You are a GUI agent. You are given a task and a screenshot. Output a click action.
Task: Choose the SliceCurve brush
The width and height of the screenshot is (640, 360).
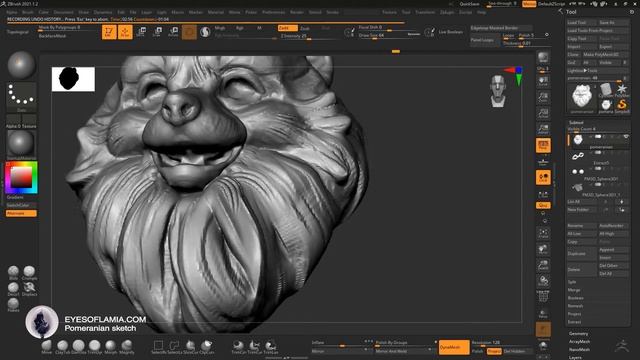(x=190, y=347)
